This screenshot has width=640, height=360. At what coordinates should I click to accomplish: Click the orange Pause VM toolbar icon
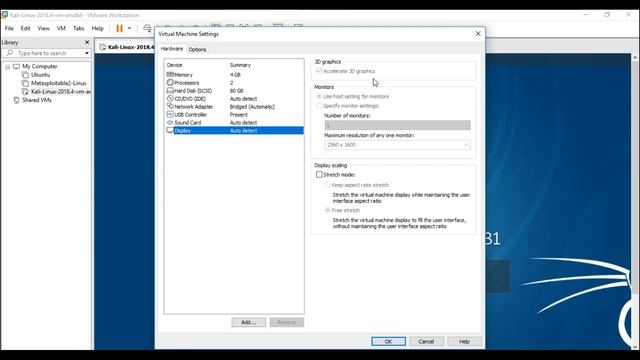[119, 28]
